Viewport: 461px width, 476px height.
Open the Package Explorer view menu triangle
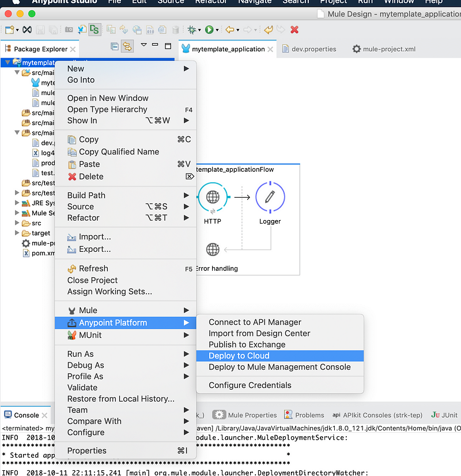[x=144, y=45]
